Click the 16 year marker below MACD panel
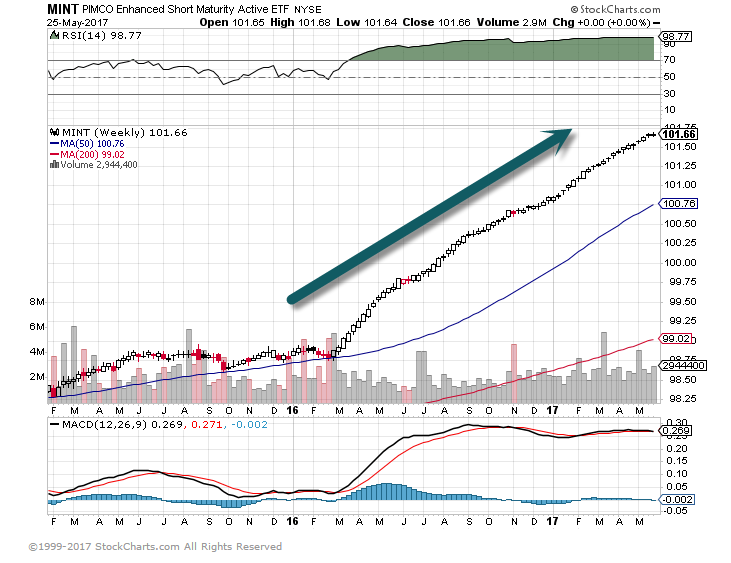 pos(292,521)
